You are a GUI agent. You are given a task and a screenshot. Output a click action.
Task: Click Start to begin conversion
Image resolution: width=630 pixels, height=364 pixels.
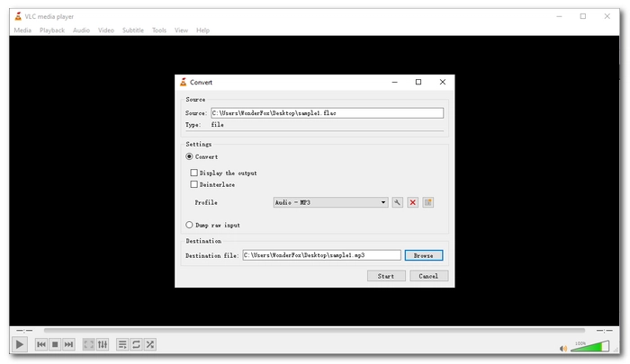point(386,276)
